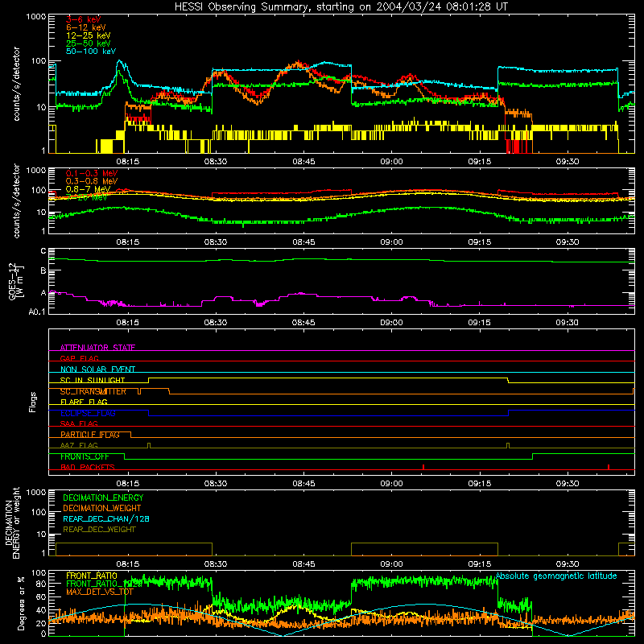This screenshot has width=644, height=644.
Task: Select the orange 6-12 keV legend label
Action: coord(86,27)
